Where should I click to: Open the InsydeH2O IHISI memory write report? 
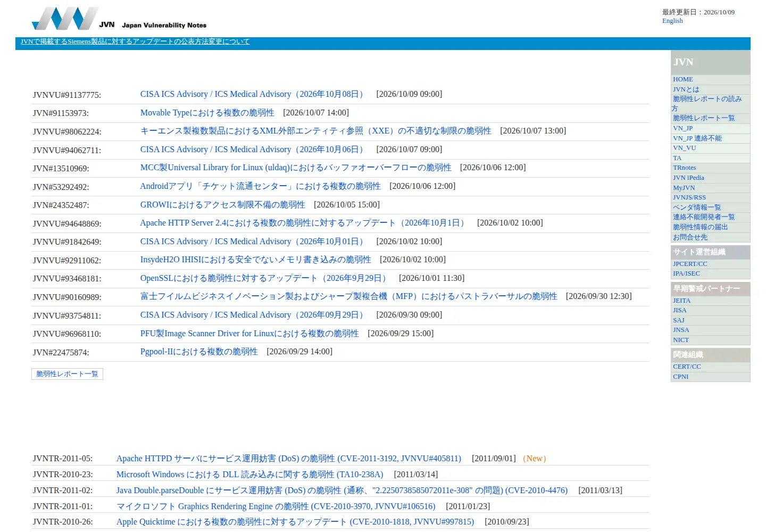click(255, 260)
